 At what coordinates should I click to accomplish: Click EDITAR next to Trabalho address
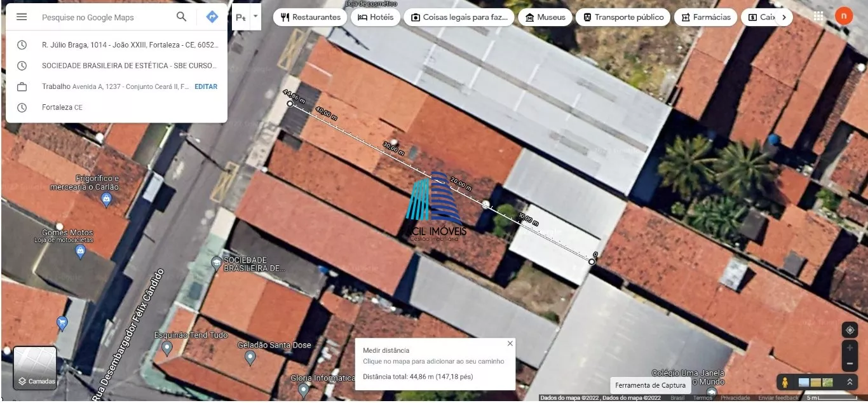click(206, 86)
